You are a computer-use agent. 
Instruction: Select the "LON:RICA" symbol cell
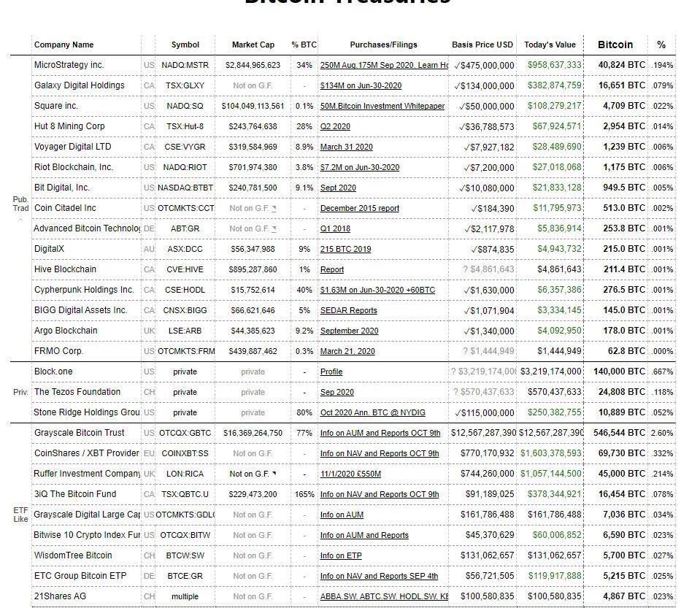tap(185, 474)
